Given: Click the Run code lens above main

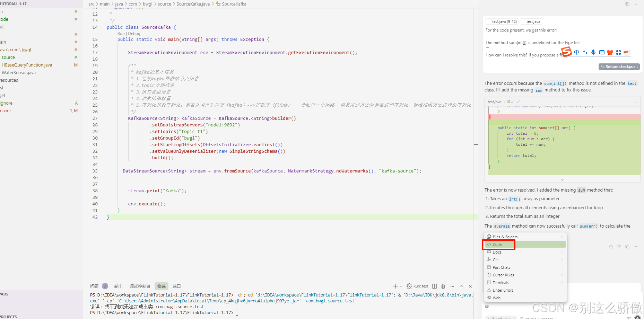Looking at the screenshot, I should coord(121,34).
